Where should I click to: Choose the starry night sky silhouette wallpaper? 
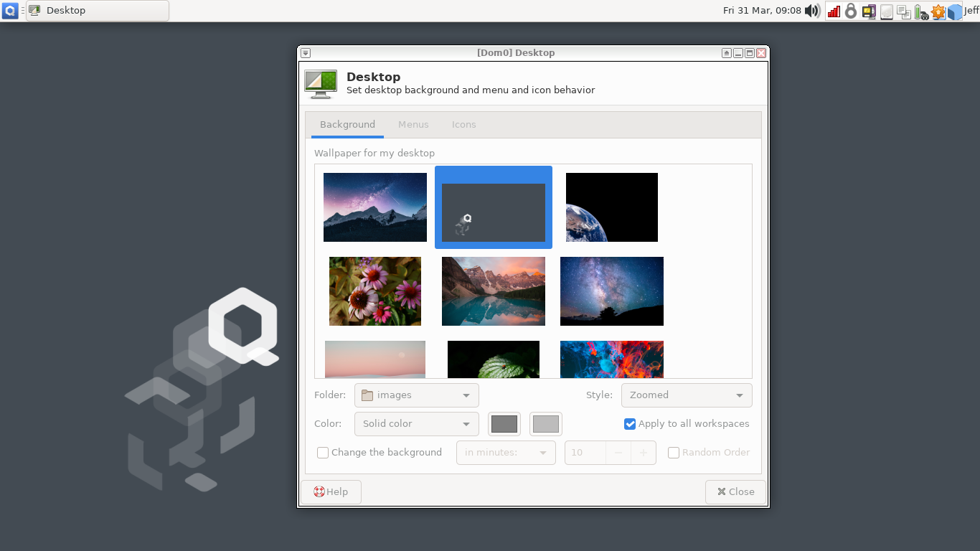click(x=612, y=291)
